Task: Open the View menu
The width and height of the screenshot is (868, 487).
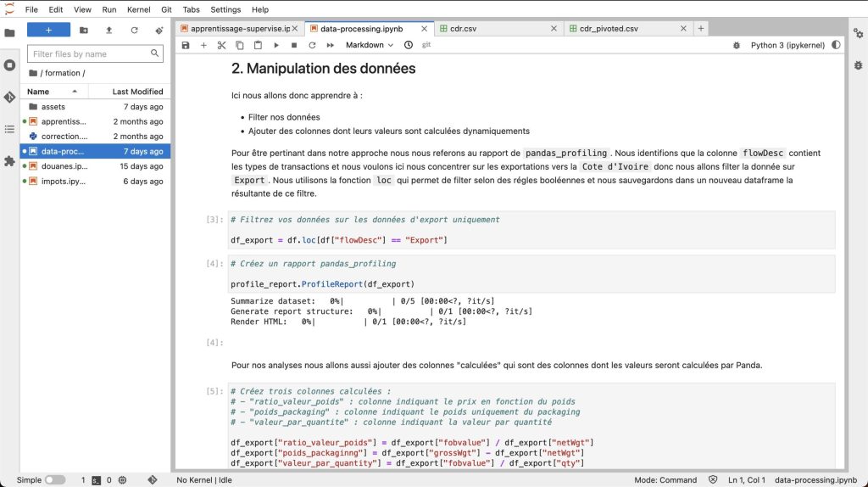Action: pyautogui.click(x=82, y=9)
